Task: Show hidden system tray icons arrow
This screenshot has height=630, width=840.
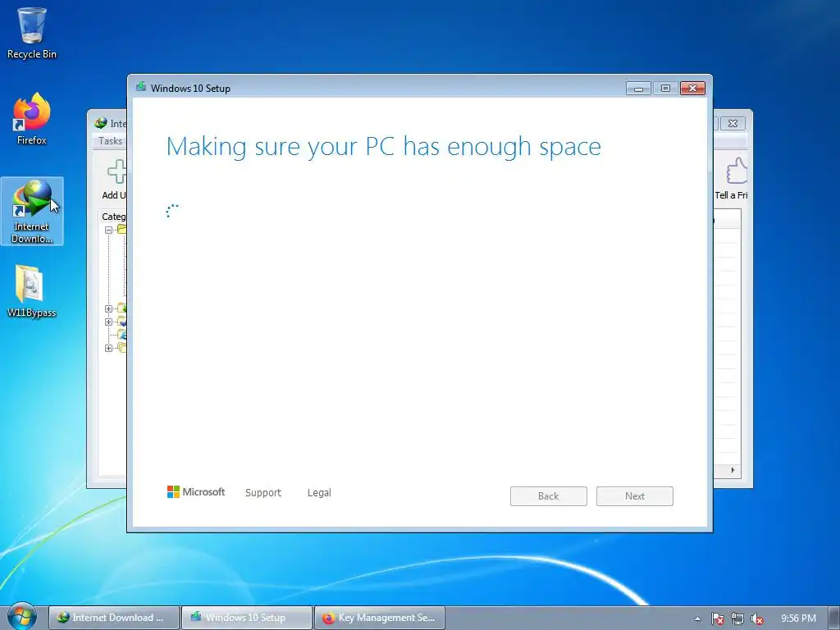Action: (x=697, y=619)
